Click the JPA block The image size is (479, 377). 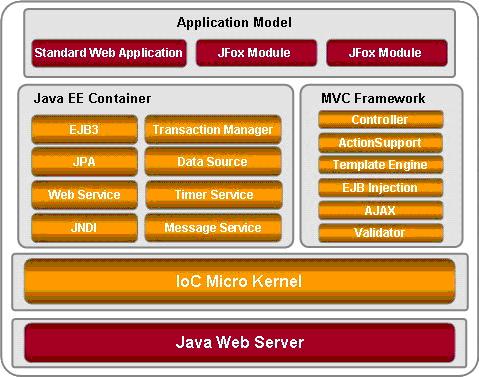[84, 162]
